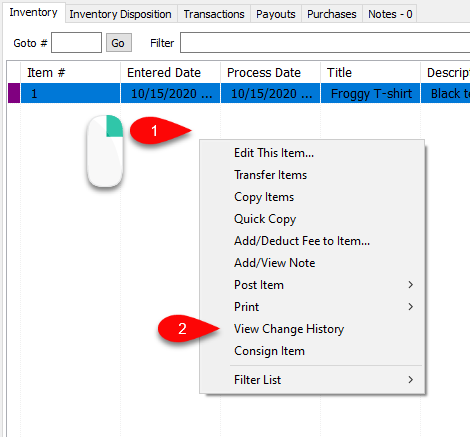
Task: Select the Payouts tab
Action: pos(276,14)
